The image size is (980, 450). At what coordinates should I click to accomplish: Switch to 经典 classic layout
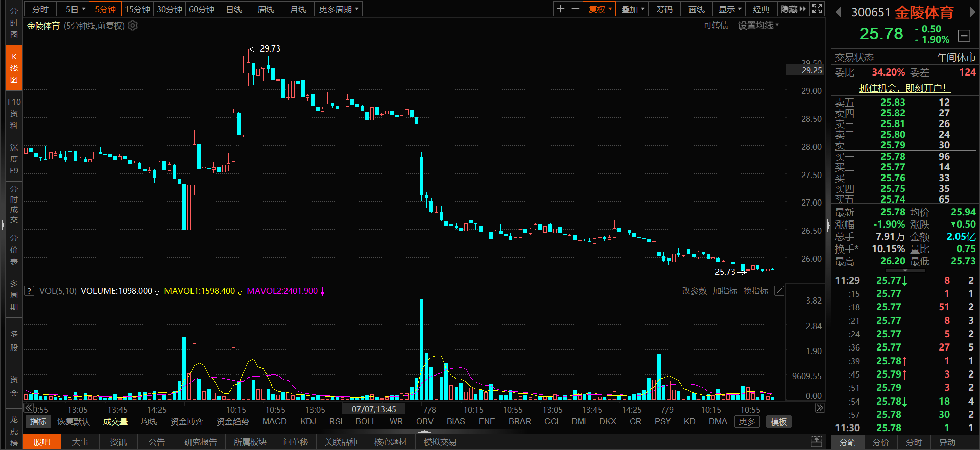(761, 9)
